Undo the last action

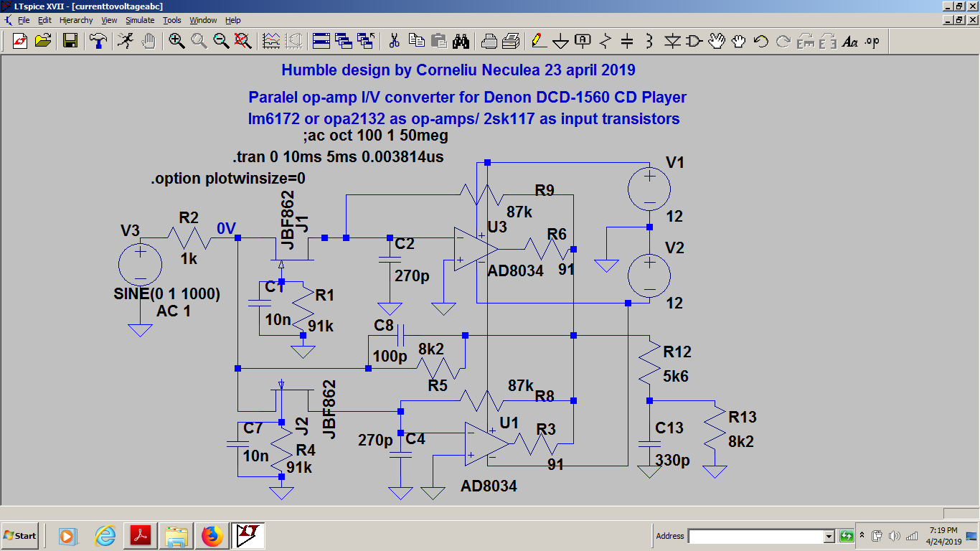[x=761, y=41]
